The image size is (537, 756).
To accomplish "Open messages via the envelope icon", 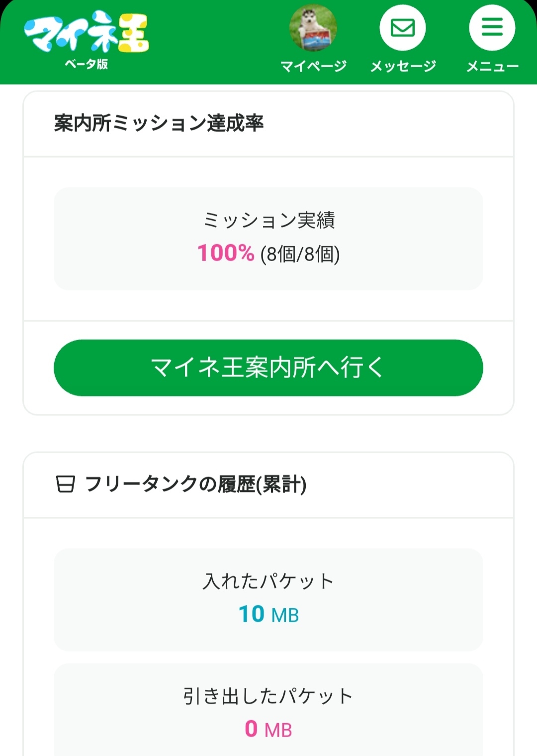I will pos(403,28).
